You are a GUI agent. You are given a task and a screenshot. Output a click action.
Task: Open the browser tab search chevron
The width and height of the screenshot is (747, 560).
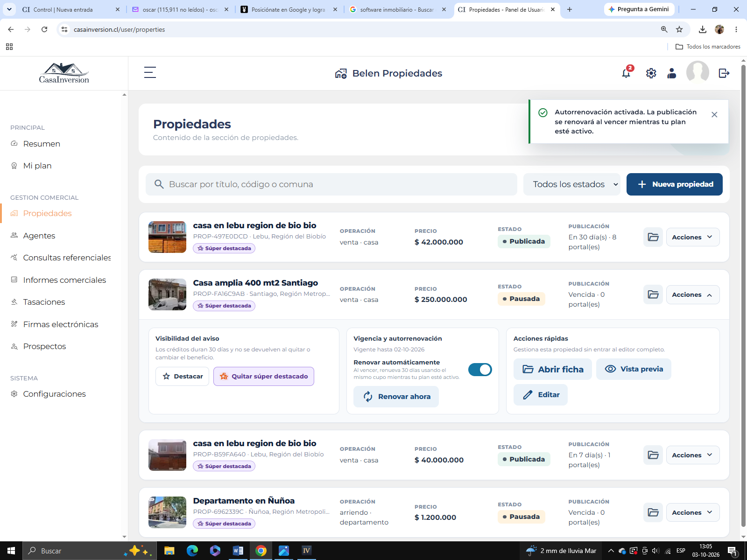coord(9,9)
